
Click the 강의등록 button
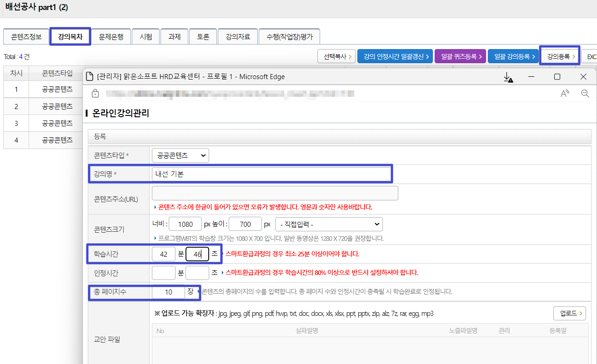[x=560, y=56]
